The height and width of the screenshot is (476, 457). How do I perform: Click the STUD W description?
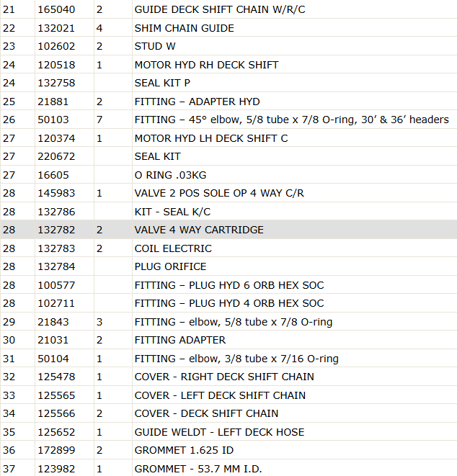[155, 46]
